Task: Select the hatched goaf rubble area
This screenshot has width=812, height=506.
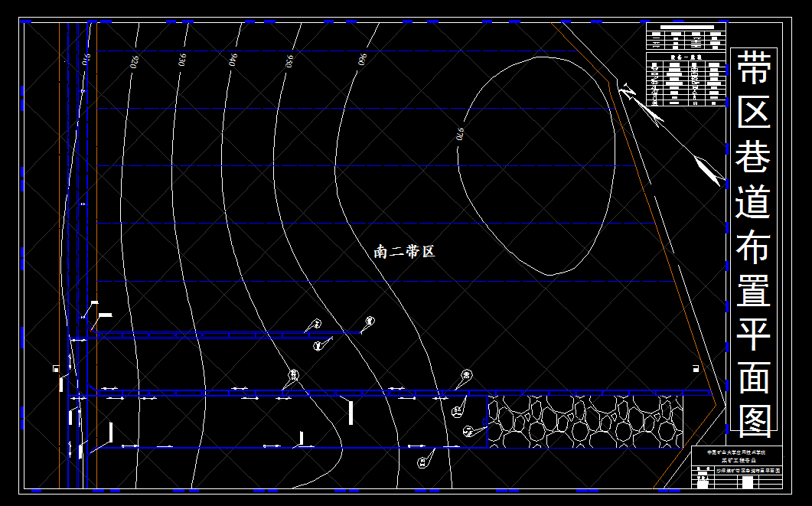Action: coord(585,422)
